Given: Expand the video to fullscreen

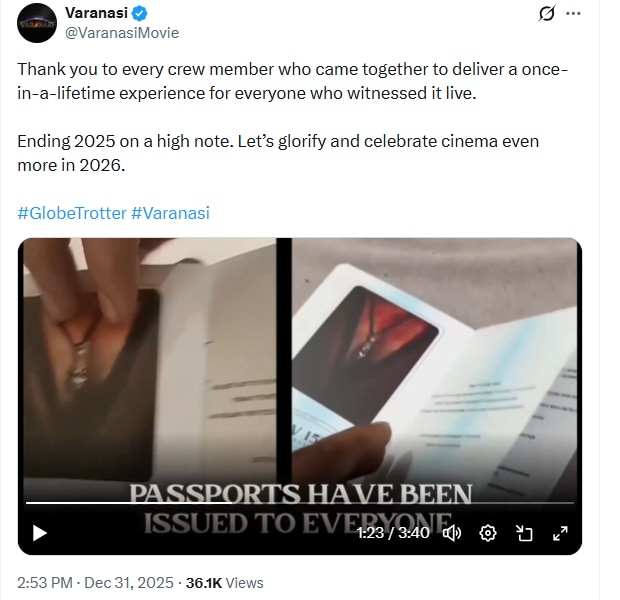Looking at the screenshot, I should tap(560, 533).
